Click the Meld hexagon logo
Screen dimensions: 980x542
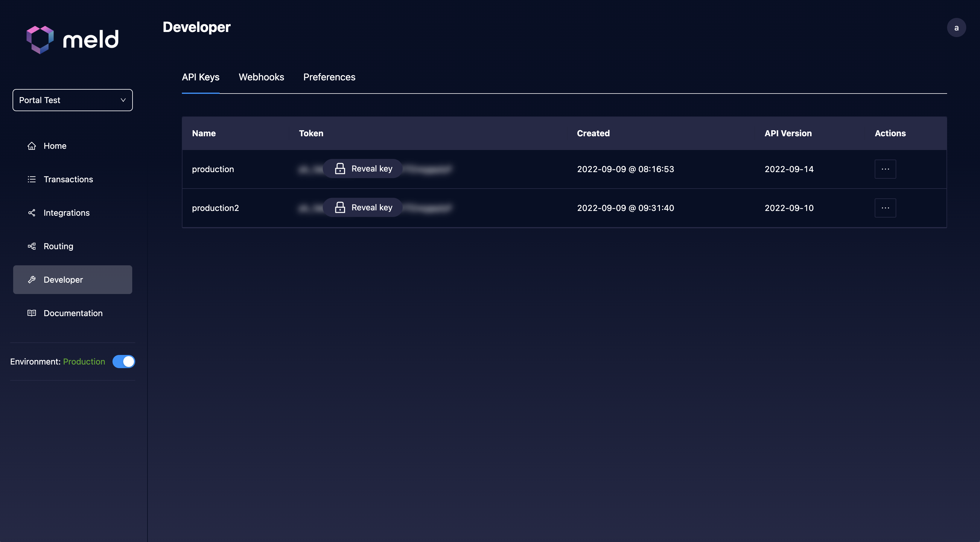tap(40, 39)
